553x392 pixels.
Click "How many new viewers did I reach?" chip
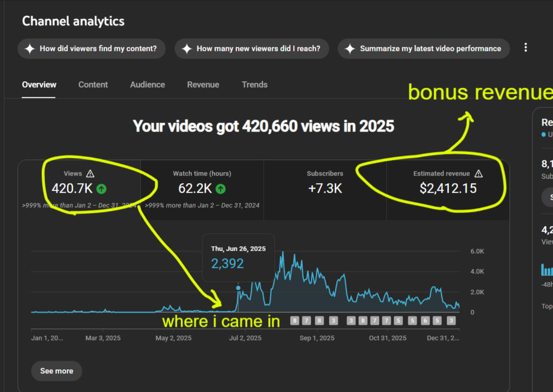pyautogui.click(x=252, y=49)
